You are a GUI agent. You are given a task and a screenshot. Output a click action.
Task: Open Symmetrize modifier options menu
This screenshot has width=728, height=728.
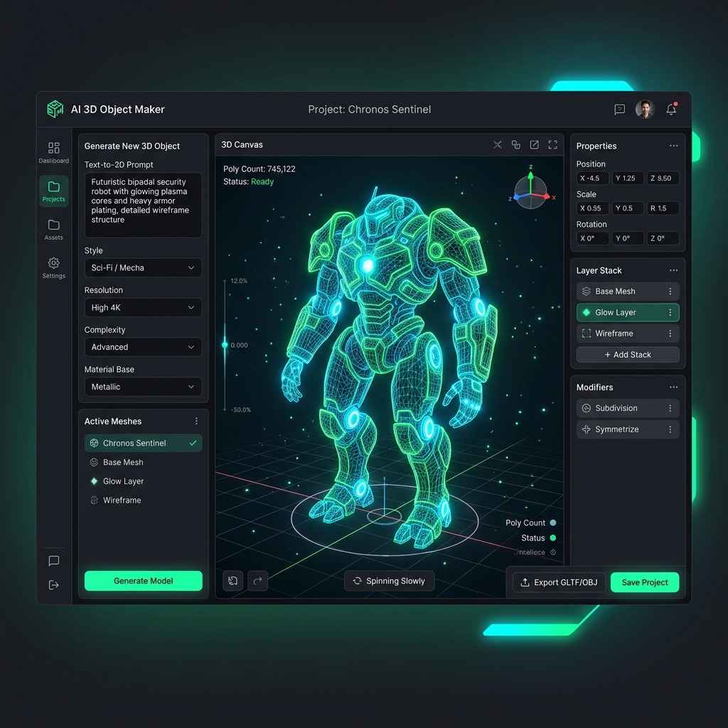point(670,429)
